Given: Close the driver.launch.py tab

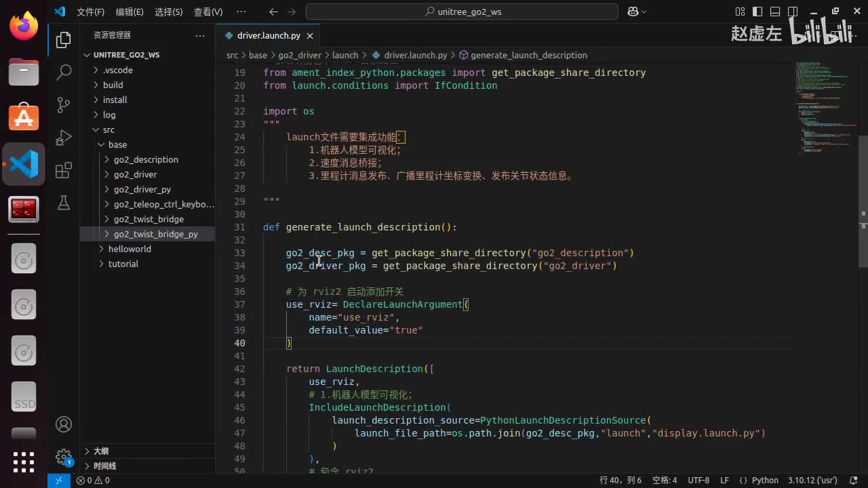Looking at the screenshot, I should [310, 36].
